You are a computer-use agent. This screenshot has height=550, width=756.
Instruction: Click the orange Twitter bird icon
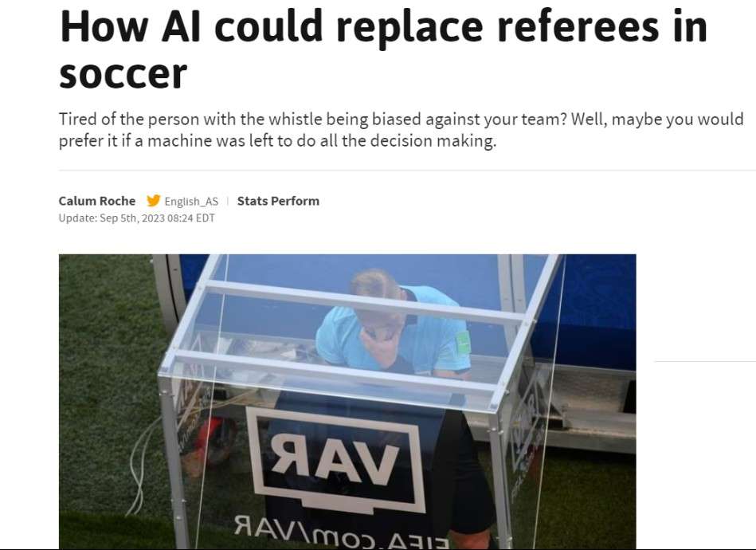coord(153,201)
